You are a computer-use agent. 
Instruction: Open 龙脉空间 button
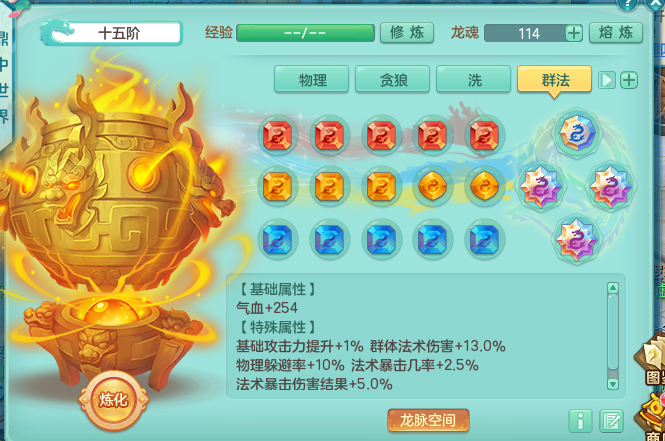point(428,420)
